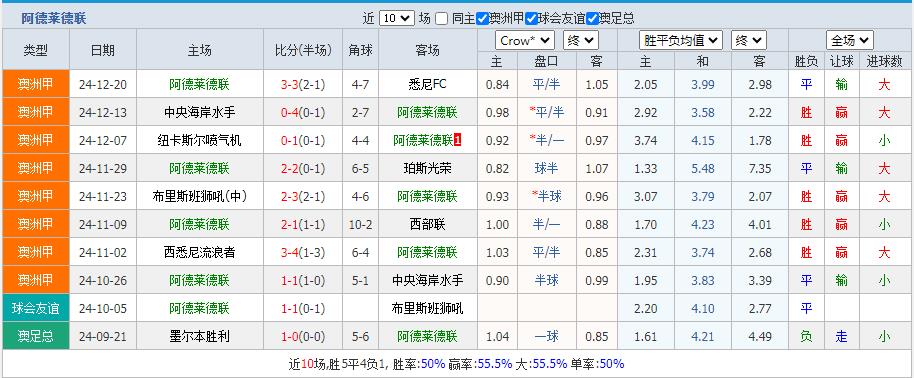This screenshot has height=378, width=914.
Task: Click the 大:55.5% summary text
Action: (x=541, y=363)
